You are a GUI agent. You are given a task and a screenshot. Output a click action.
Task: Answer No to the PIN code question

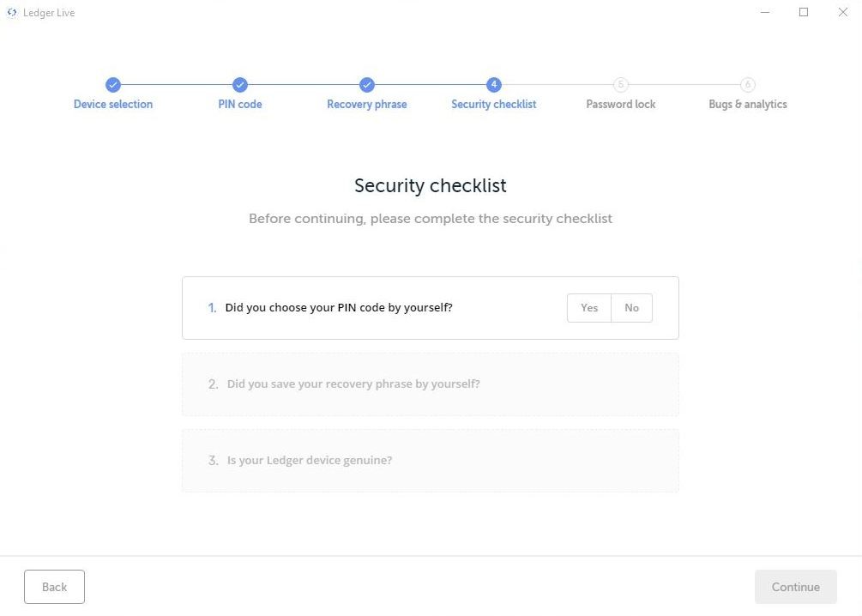(x=631, y=308)
